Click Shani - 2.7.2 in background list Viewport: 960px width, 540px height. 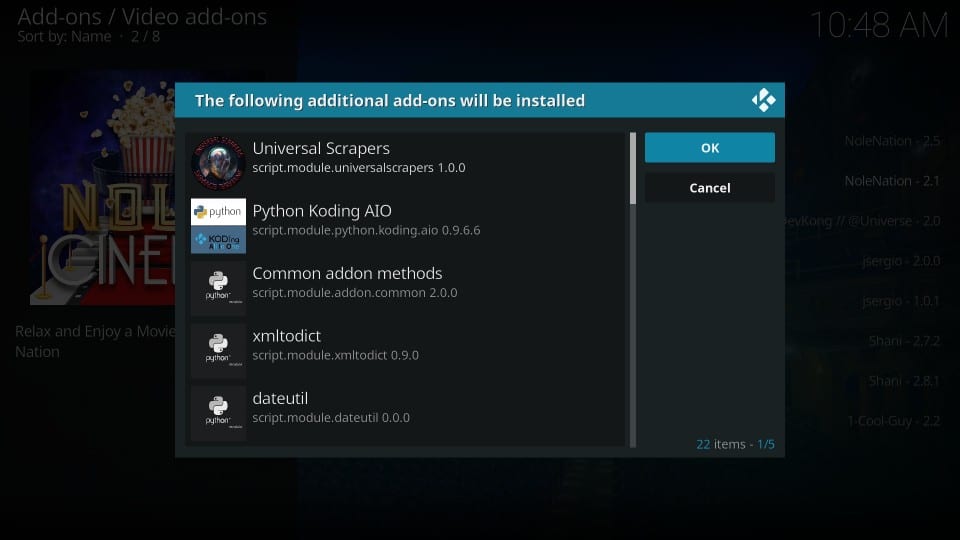click(904, 341)
